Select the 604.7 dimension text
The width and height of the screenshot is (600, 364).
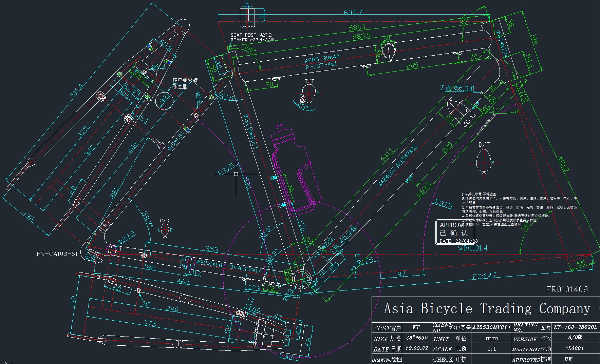pos(353,12)
